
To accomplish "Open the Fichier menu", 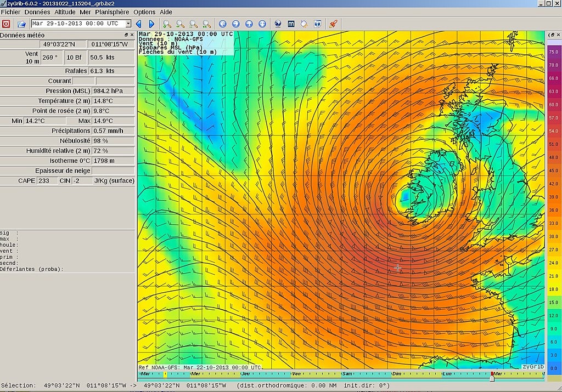I will (11, 12).
